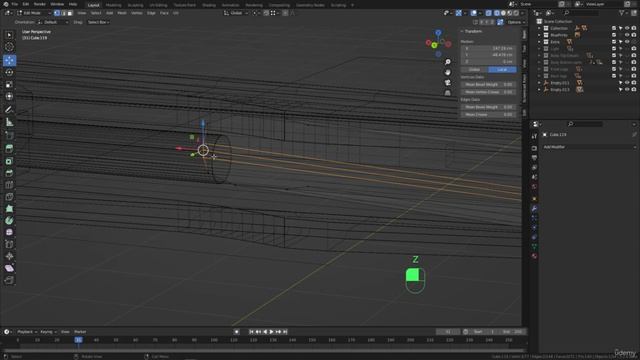640x360 pixels.
Task: Select the Spin tool
Action: (9, 220)
